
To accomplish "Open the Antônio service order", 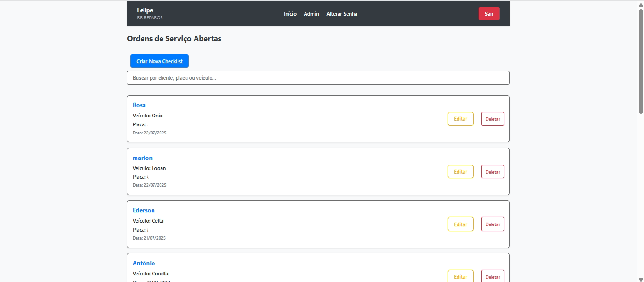I will [144, 263].
